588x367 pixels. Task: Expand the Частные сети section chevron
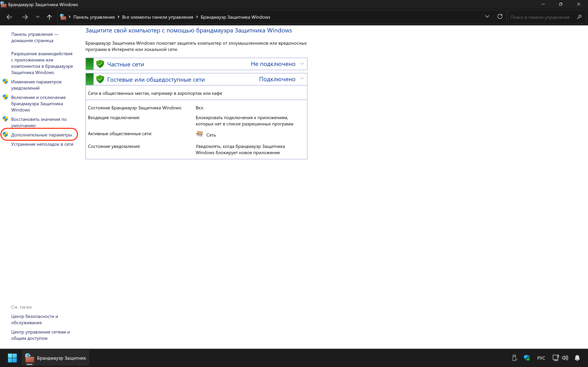point(302,64)
